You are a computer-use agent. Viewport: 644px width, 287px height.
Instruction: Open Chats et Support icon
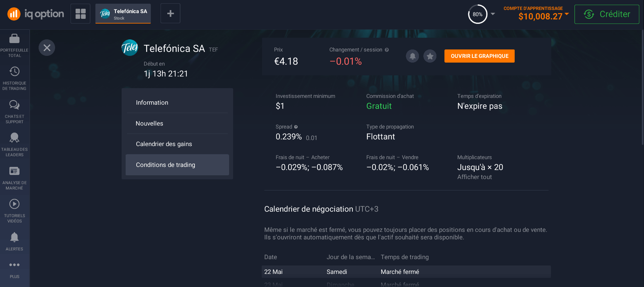[x=14, y=112]
